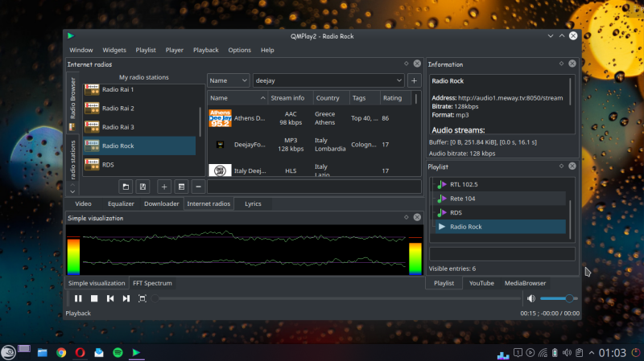Open Spotify from the taskbar
644x361 pixels.
point(118,352)
